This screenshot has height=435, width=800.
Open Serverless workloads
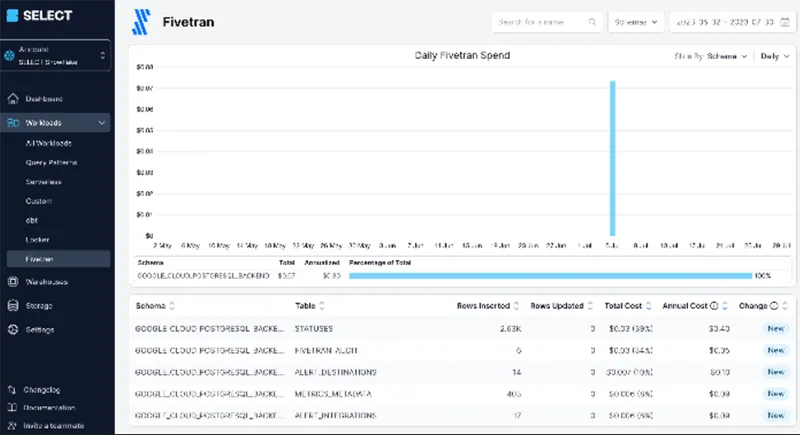tap(43, 182)
